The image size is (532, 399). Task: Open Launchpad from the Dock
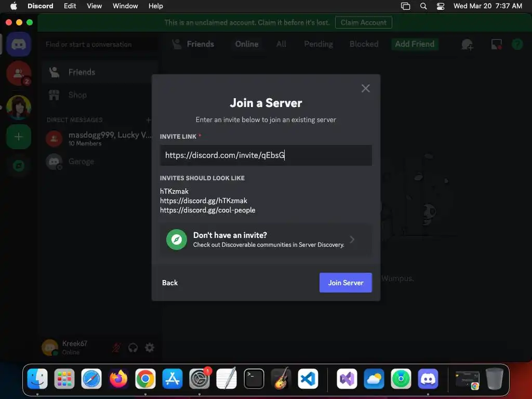[x=64, y=379]
